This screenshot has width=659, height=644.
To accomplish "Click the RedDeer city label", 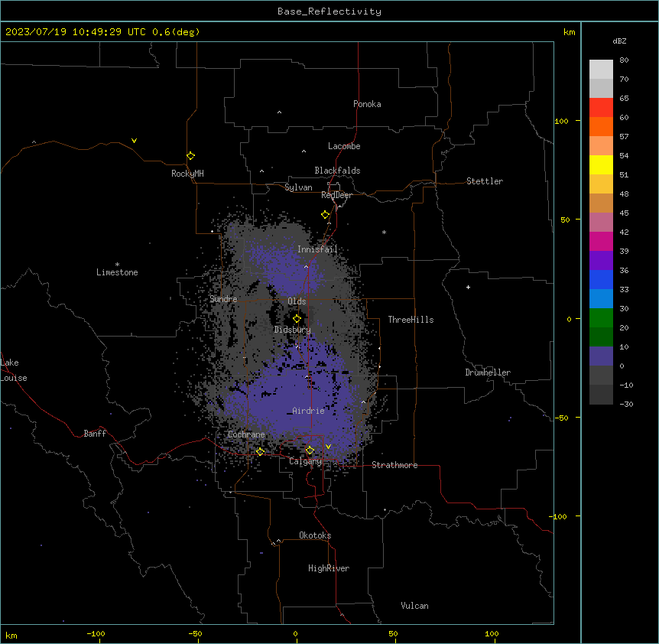I will 336,195.
